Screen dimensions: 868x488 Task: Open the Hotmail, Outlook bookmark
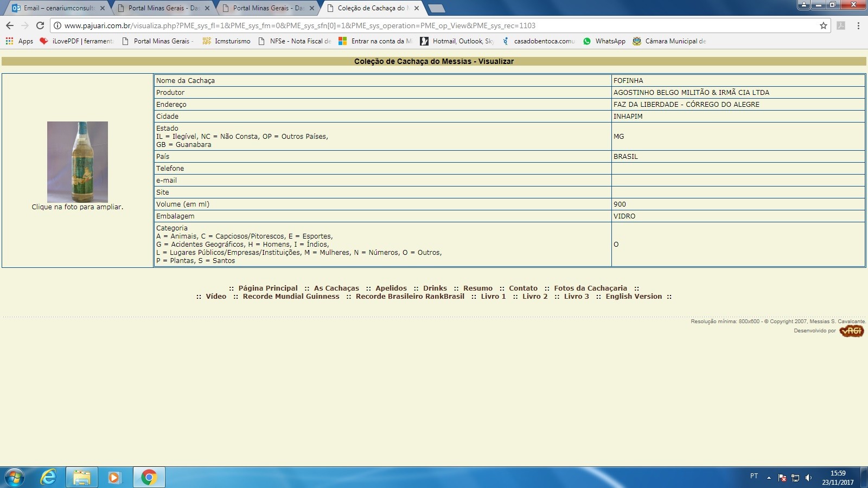(457, 41)
